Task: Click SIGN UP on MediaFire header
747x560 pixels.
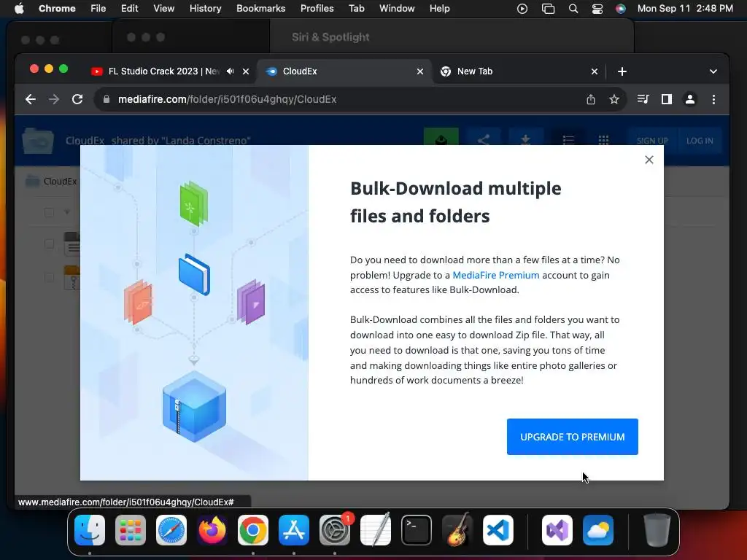Action: click(x=652, y=141)
